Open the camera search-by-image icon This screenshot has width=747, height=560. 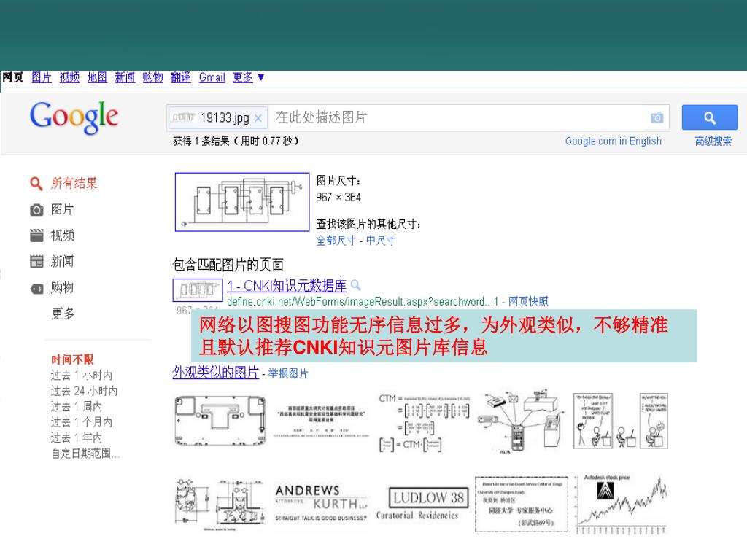[x=657, y=117]
